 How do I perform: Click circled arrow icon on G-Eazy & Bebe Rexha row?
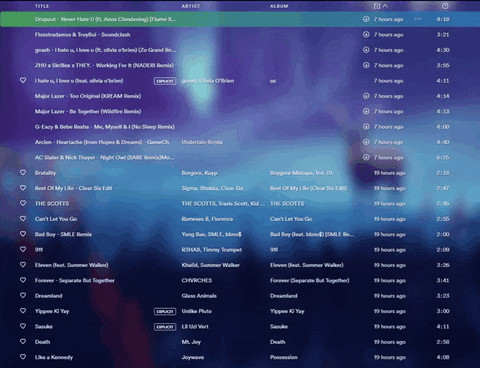366,127
